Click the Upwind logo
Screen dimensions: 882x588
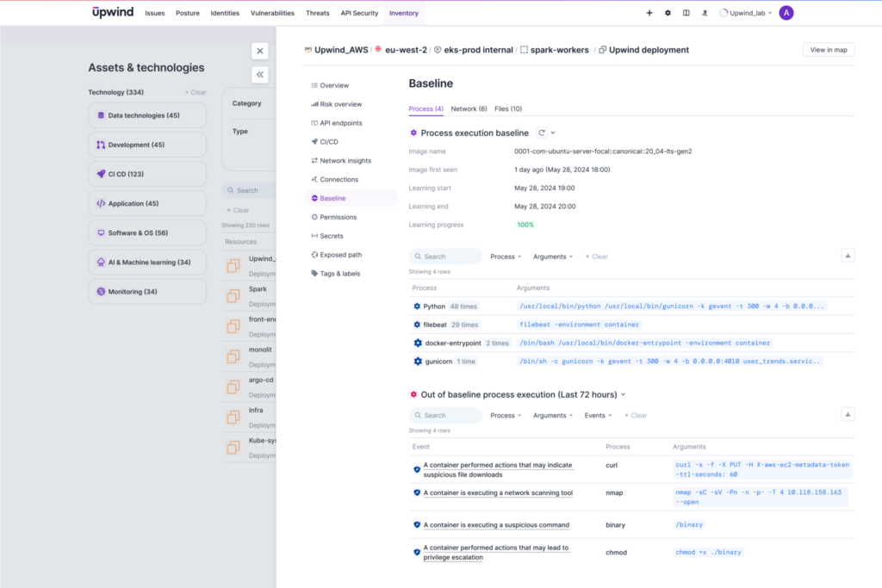tap(113, 12)
